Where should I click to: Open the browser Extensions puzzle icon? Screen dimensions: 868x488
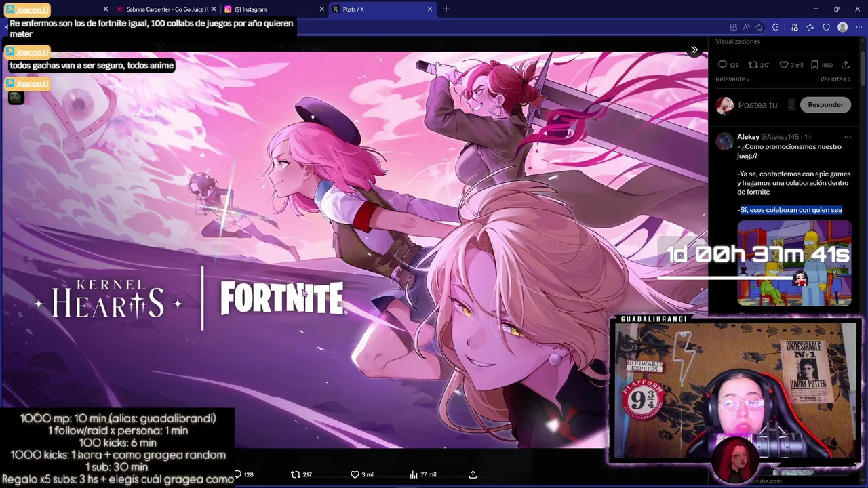tap(776, 27)
